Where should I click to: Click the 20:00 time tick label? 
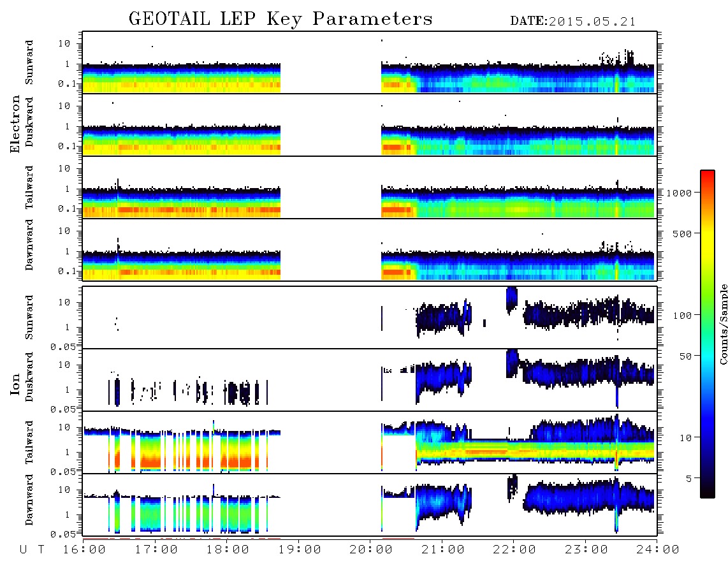(x=371, y=550)
